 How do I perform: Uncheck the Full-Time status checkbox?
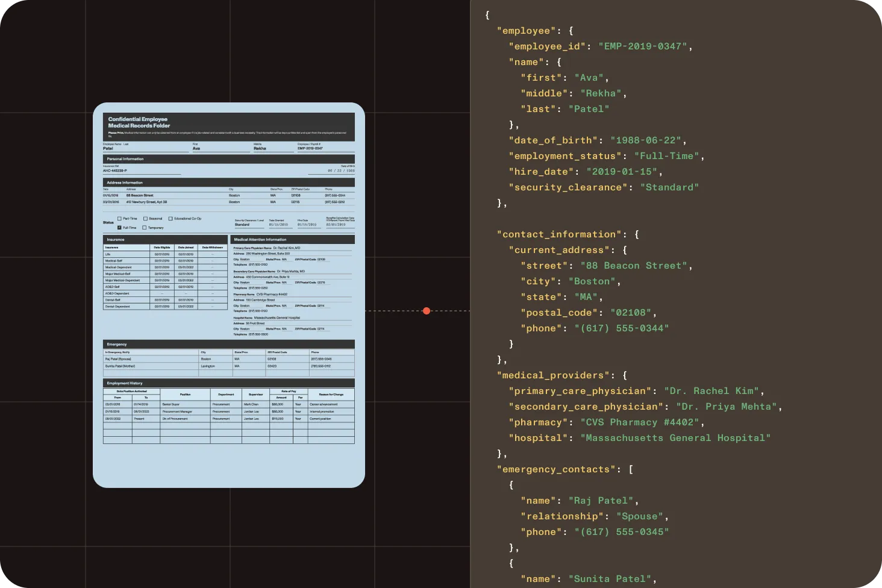(x=119, y=228)
